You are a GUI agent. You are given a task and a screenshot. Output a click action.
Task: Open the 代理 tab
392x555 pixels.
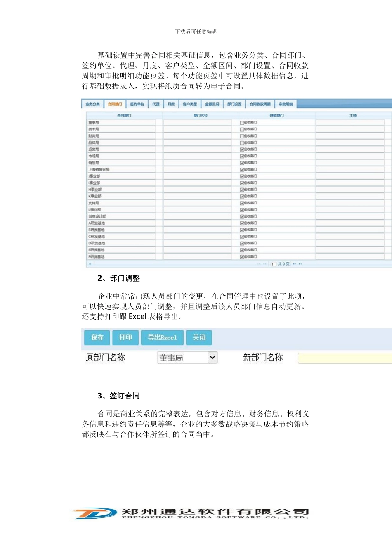156,104
